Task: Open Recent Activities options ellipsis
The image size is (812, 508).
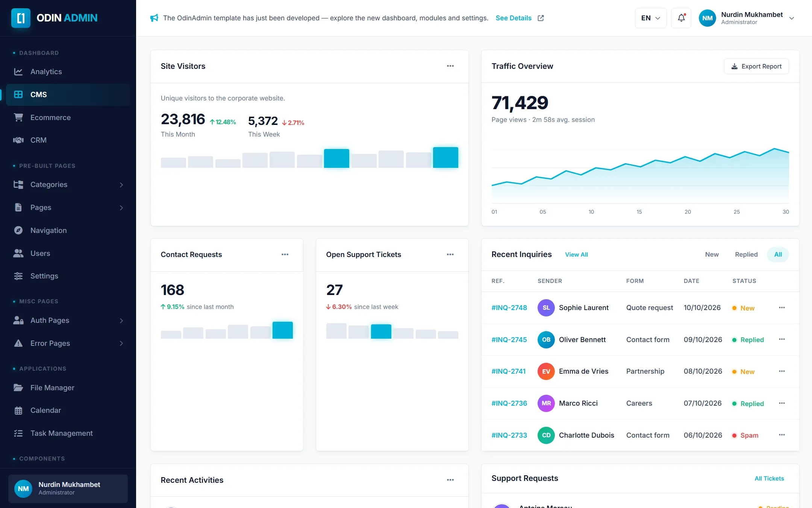Action: click(450, 480)
